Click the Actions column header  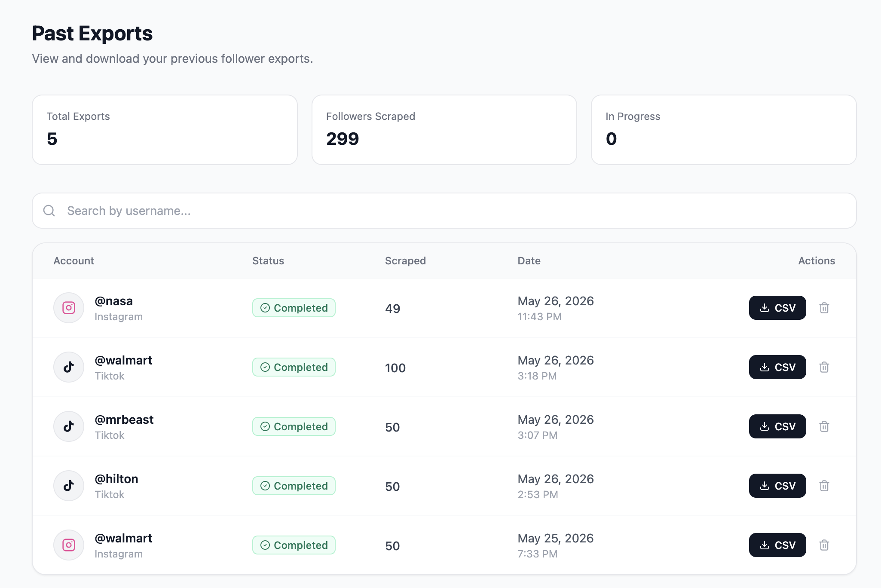(817, 261)
